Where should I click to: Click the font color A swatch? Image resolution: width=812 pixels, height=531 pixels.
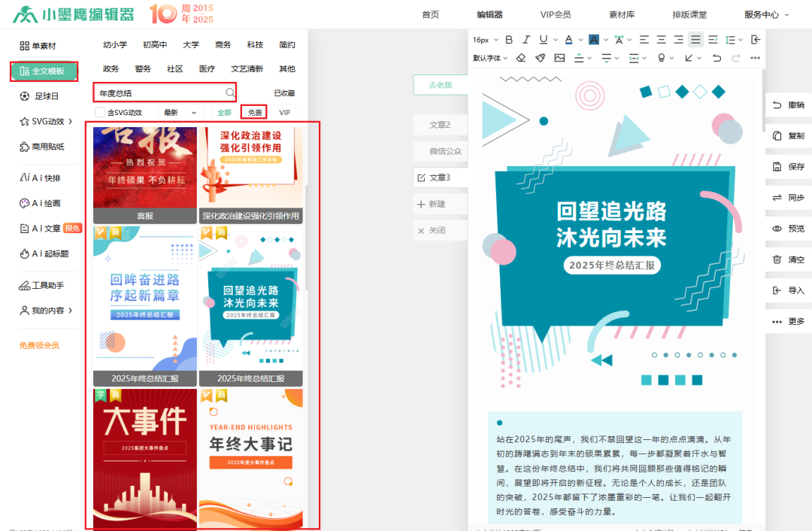click(x=568, y=39)
